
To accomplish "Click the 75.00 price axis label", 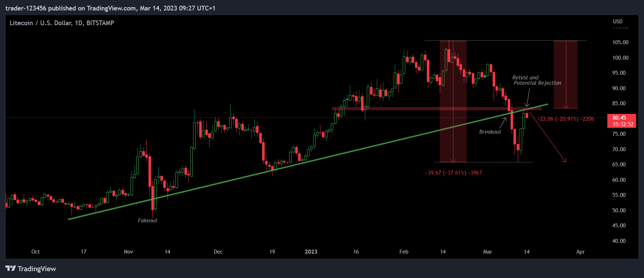I will [x=619, y=134].
